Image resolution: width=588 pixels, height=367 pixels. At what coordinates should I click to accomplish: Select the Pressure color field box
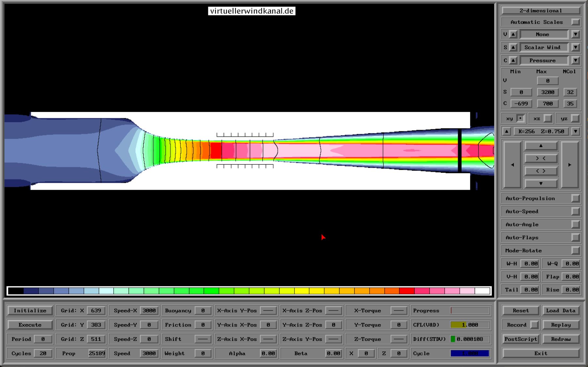pyautogui.click(x=544, y=60)
